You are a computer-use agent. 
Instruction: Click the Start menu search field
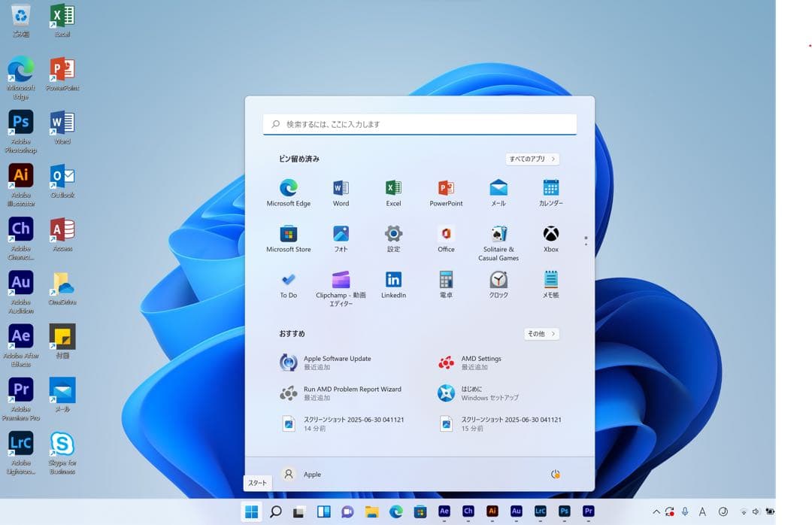click(420, 124)
